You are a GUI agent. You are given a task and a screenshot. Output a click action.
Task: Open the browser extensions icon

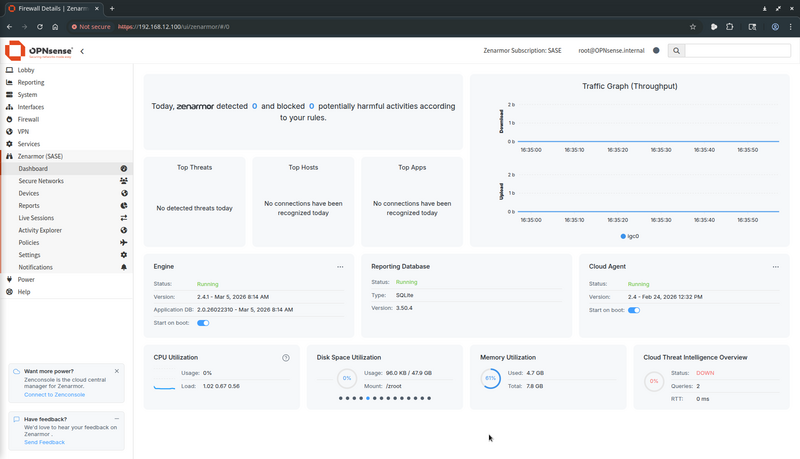click(x=730, y=27)
